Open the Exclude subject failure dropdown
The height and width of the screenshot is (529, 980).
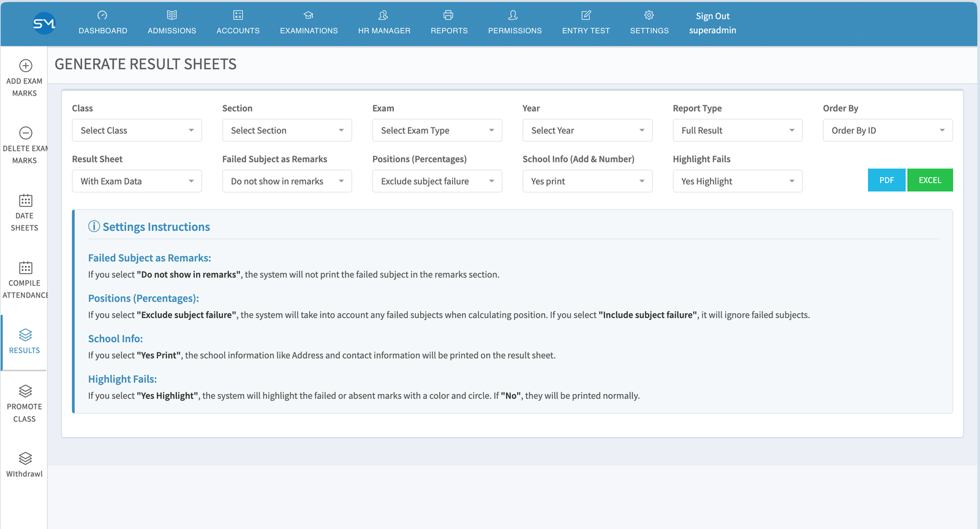[437, 181]
